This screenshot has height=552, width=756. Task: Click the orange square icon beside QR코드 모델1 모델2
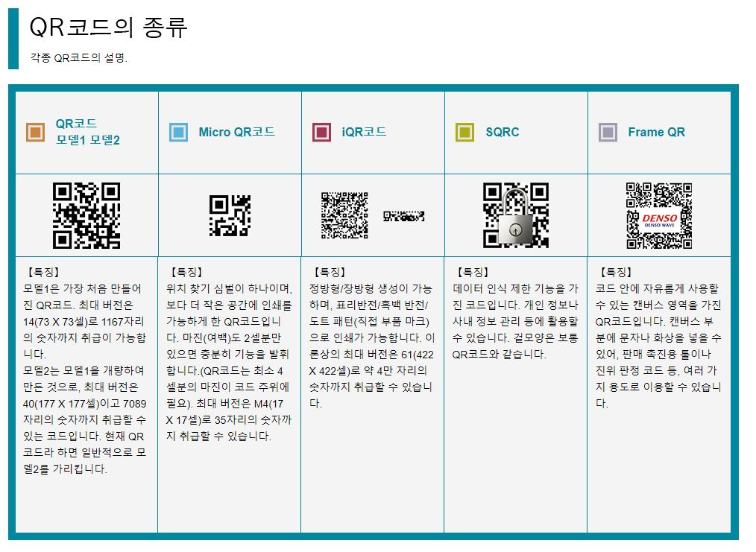point(35,132)
